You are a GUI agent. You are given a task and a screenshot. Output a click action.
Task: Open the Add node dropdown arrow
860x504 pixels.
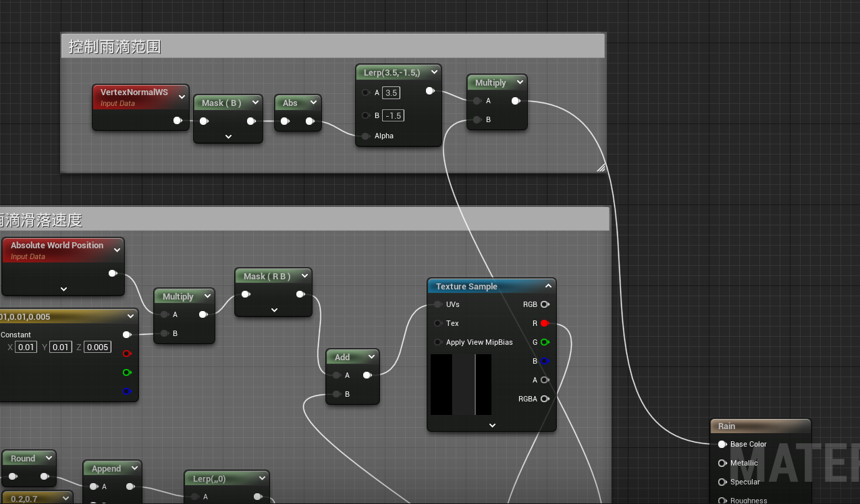pos(371,357)
